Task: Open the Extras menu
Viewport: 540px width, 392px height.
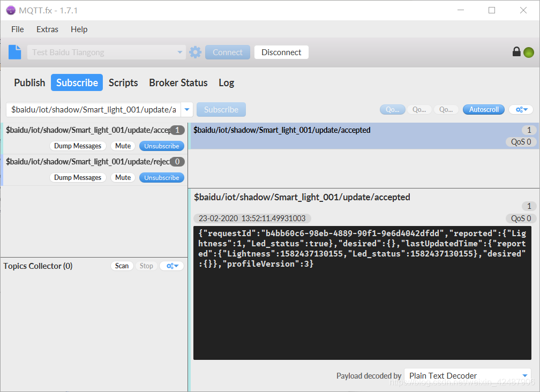Action: coord(48,29)
